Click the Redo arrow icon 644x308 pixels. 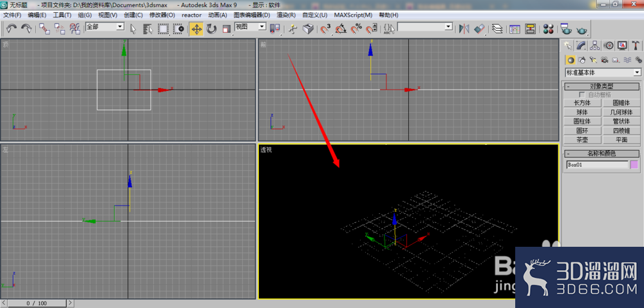pyautogui.click(x=26, y=29)
